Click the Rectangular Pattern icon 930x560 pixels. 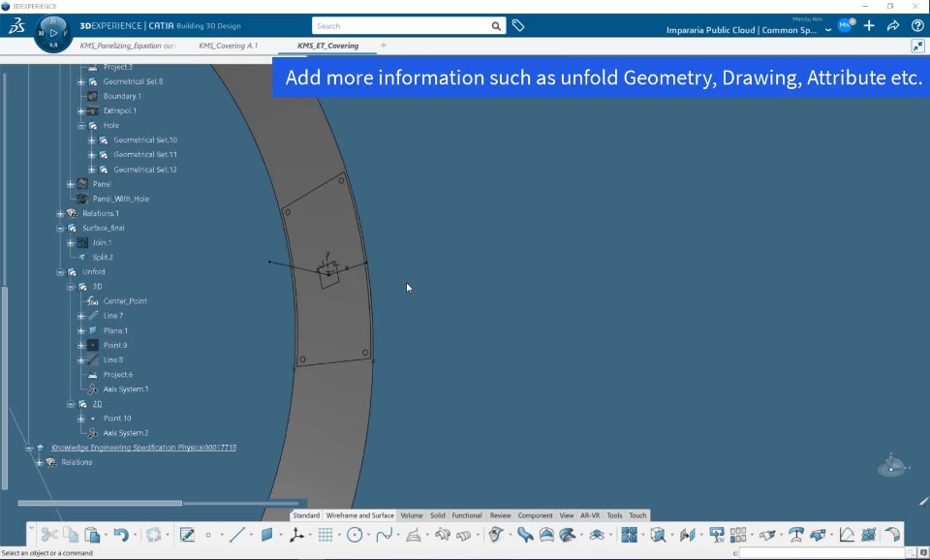[x=738, y=535]
